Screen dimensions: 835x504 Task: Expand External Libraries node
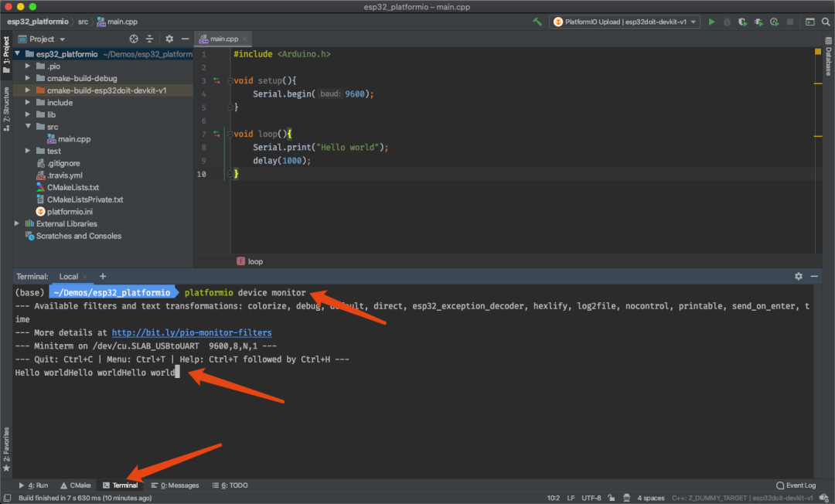tap(18, 224)
